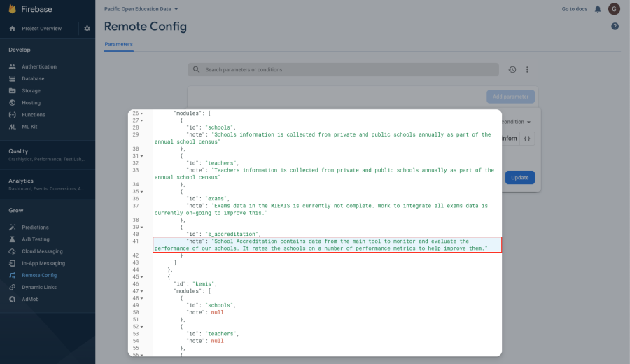Click the user account avatar
Viewport: 630px width, 364px height.
tap(614, 9)
